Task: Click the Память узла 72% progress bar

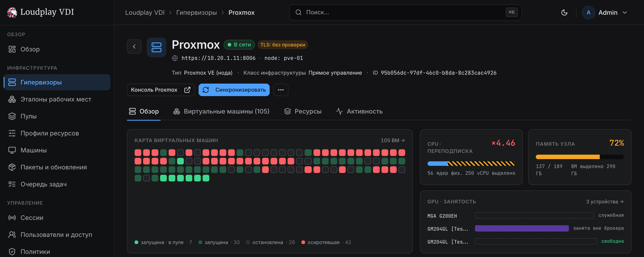Action: tap(580, 157)
